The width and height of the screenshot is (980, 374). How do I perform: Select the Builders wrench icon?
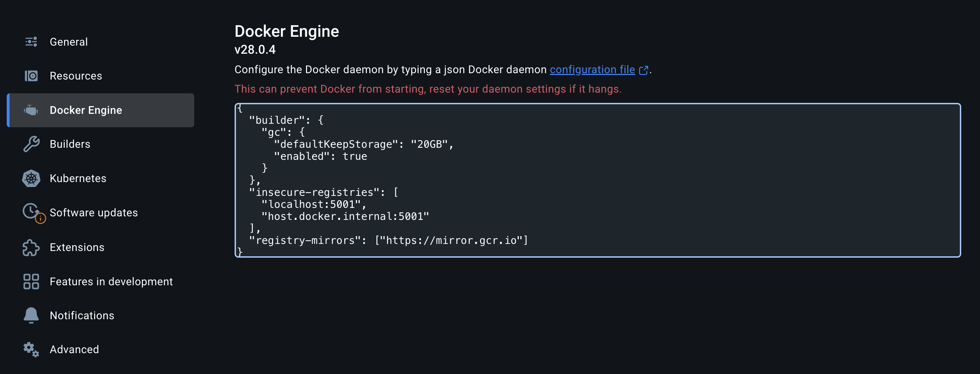(x=31, y=144)
